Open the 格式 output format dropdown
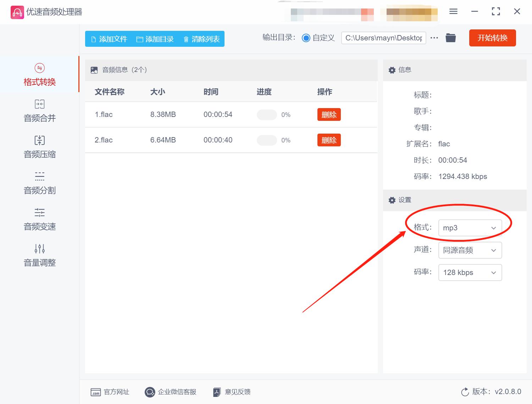The height and width of the screenshot is (404, 532). (x=470, y=228)
